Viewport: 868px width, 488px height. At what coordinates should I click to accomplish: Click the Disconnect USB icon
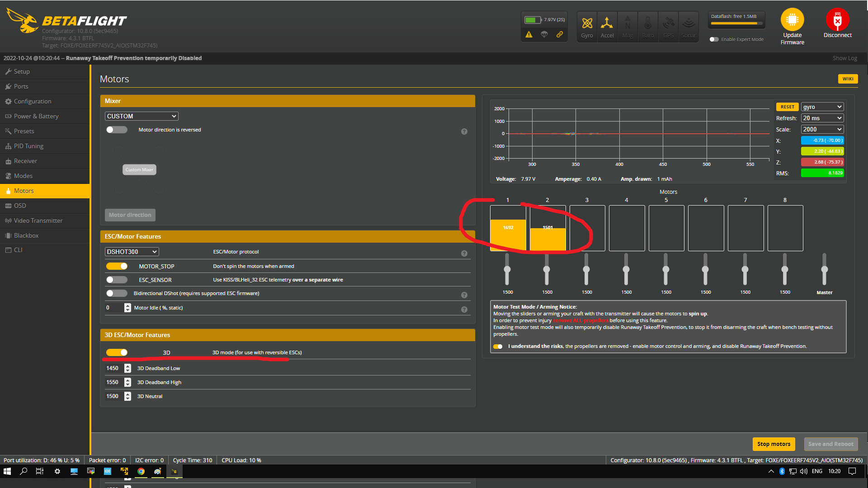(837, 20)
